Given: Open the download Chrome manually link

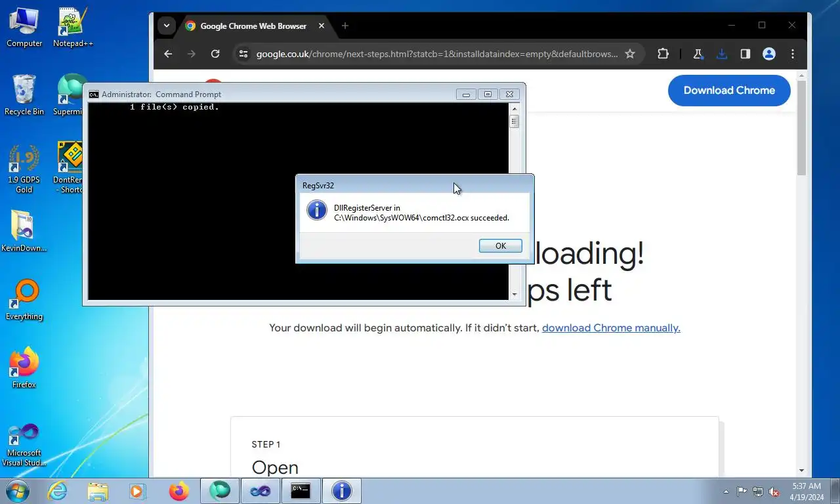Looking at the screenshot, I should (611, 327).
